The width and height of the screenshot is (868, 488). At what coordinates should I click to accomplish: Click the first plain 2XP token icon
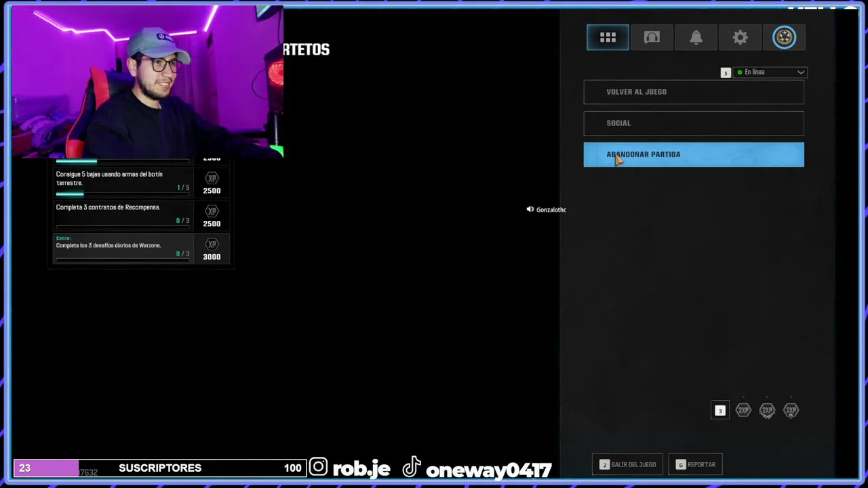[743, 410]
